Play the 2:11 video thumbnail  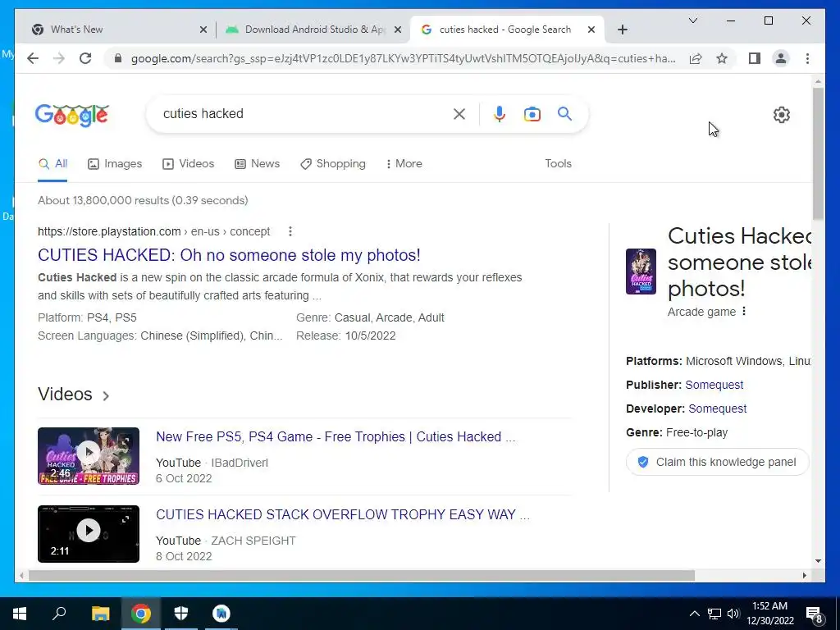[89, 533]
